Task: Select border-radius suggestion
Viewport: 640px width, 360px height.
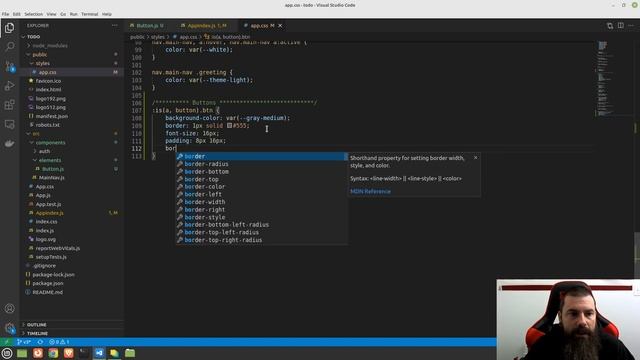Action: tap(262, 164)
